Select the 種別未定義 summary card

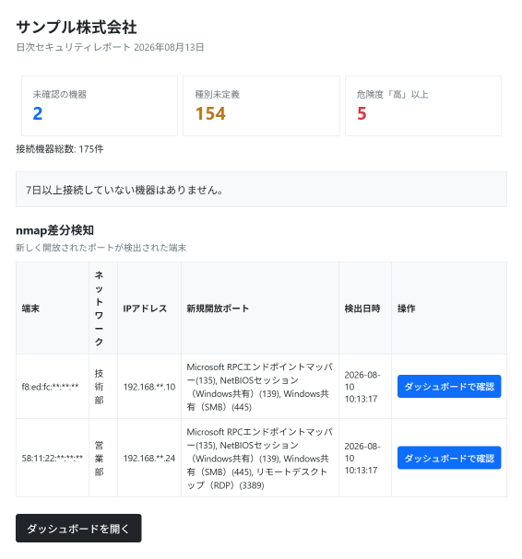click(x=261, y=106)
